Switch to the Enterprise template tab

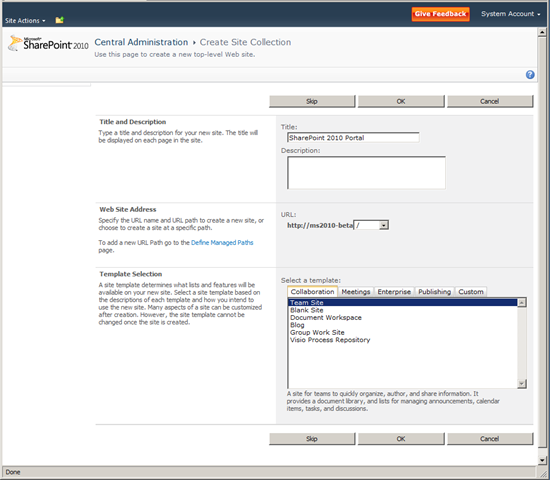pyautogui.click(x=394, y=292)
